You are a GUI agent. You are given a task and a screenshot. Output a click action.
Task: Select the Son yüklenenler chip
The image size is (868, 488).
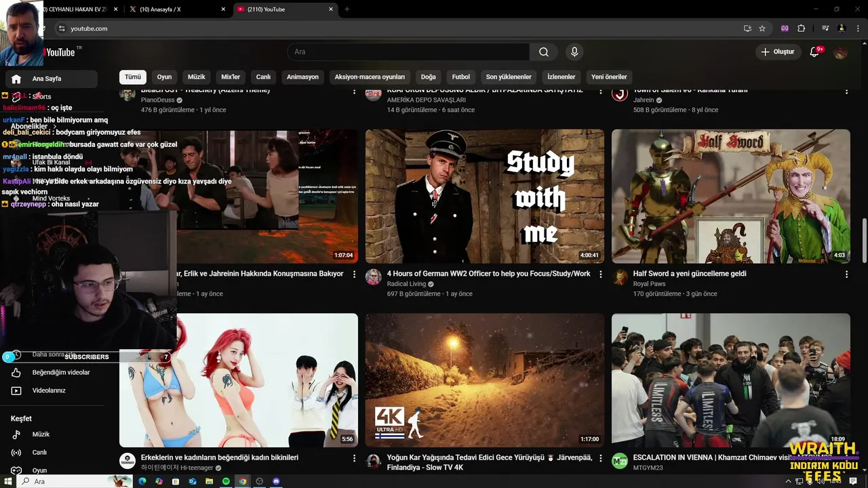(x=509, y=77)
